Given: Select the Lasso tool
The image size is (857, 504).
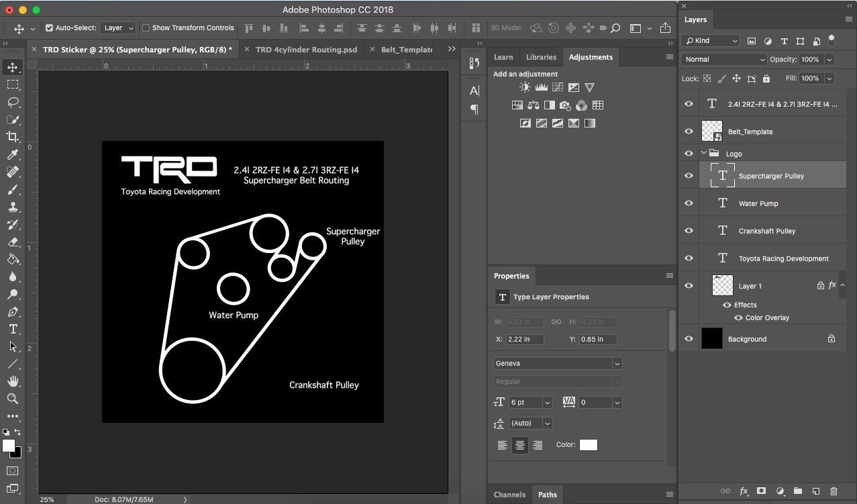Looking at the screenshot, I should [x=12, y=102].
